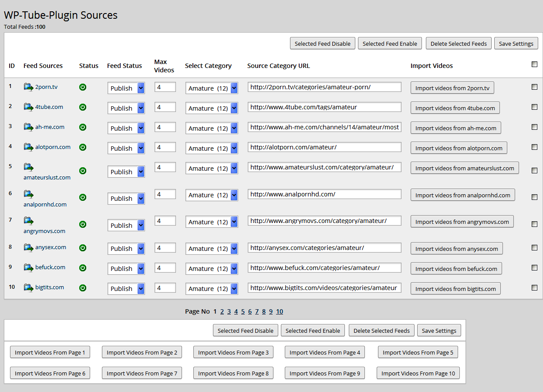This screenshot has width=543, height=392.
Task: Click the feed icon beside alotporn.com
Action: [x=28, y=147]
